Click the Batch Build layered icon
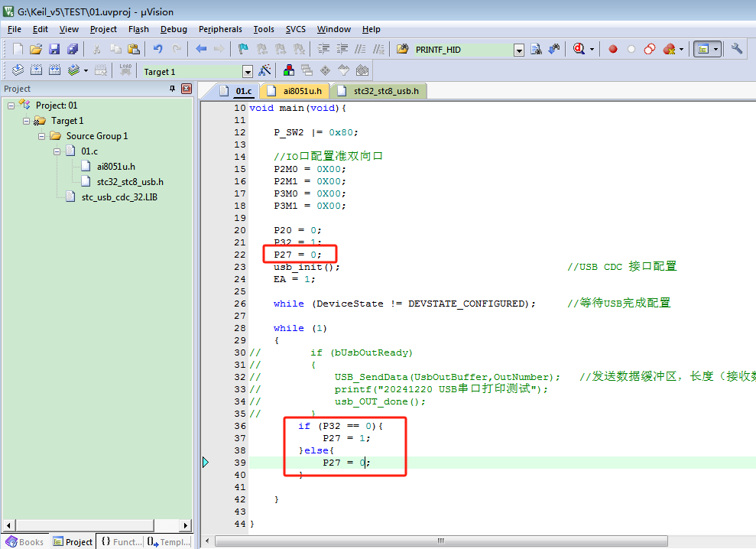 click(73, 70)
